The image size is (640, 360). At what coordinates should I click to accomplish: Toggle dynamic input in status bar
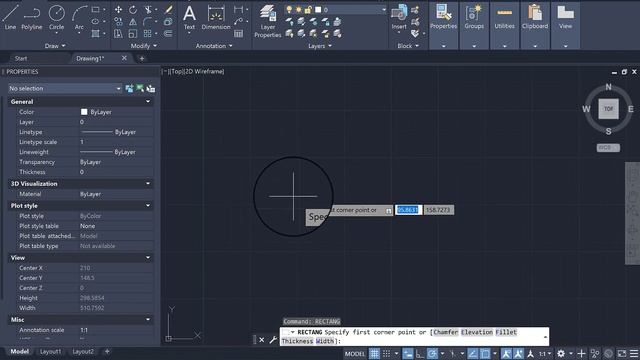pos(407,353)
